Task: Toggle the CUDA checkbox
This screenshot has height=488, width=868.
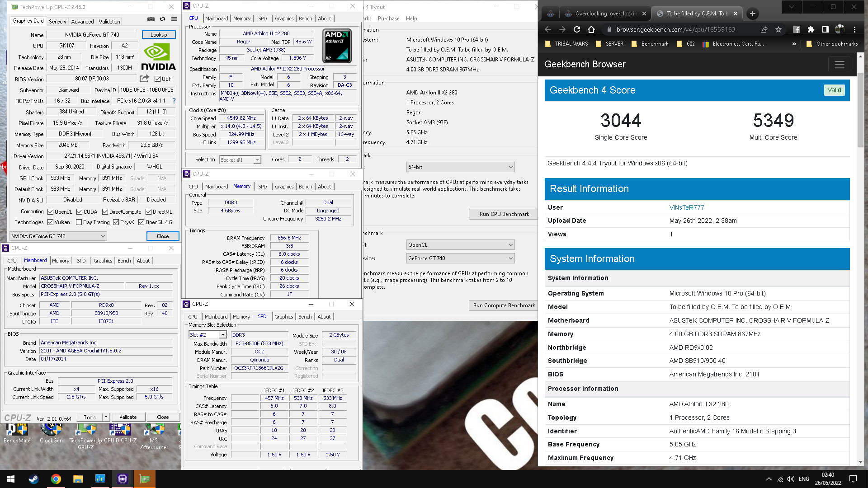Action: (x=79, y=212)
